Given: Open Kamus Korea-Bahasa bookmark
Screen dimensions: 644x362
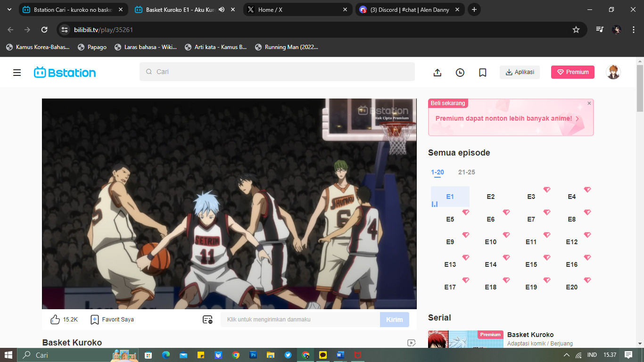Looking at the screenshot, I should [x=38, y=47].
